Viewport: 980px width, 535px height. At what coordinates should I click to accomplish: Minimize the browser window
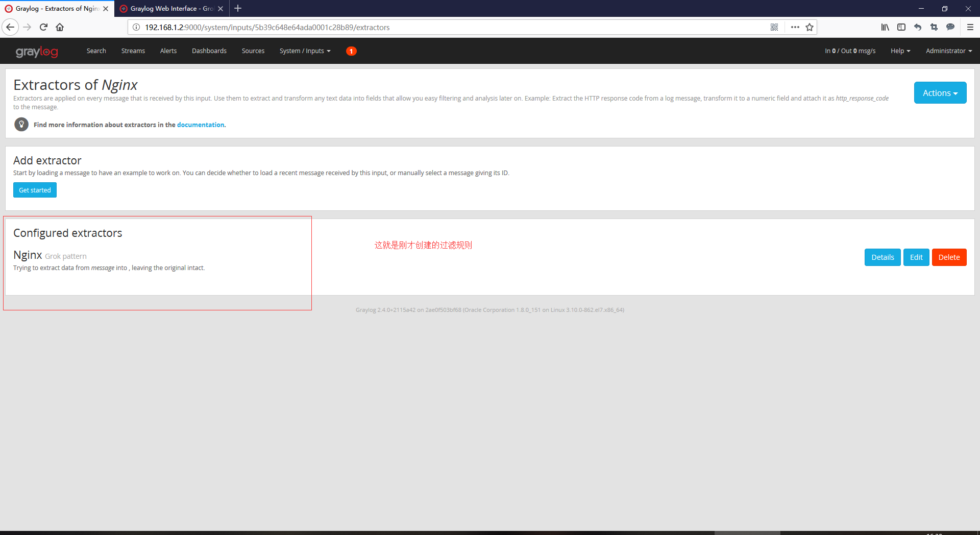click(921, 9)
